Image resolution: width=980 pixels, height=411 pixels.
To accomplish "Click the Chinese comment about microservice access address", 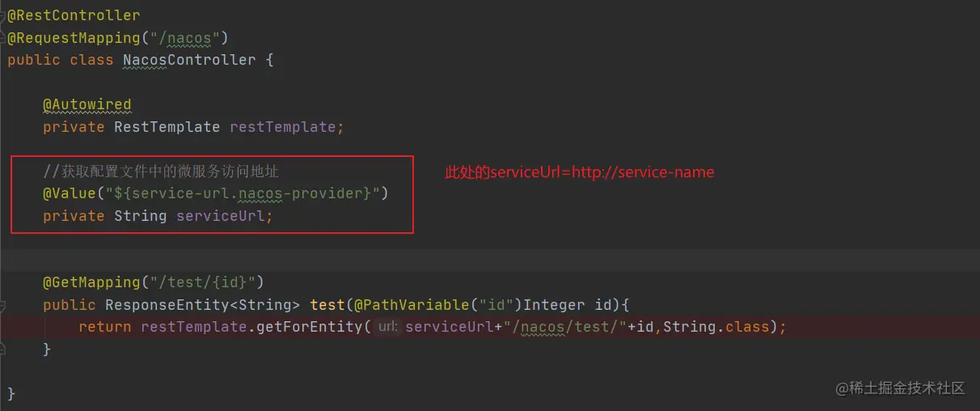I will [161, 172].
